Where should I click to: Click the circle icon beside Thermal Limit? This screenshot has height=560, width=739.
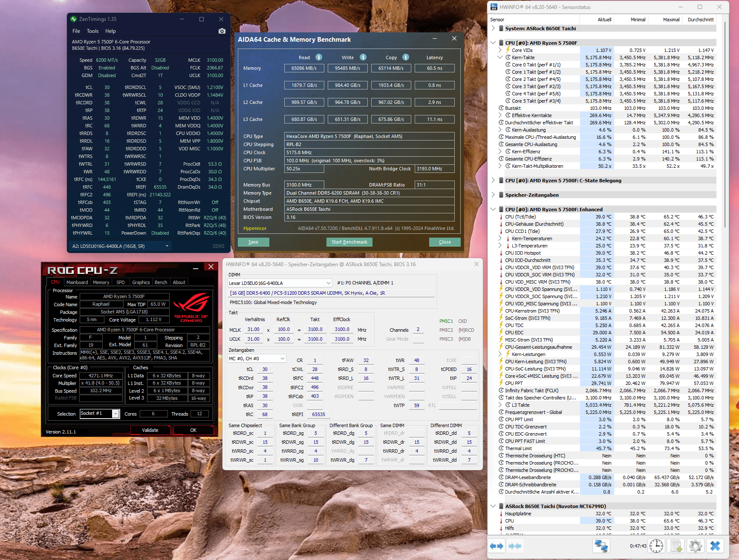point(502,448)
